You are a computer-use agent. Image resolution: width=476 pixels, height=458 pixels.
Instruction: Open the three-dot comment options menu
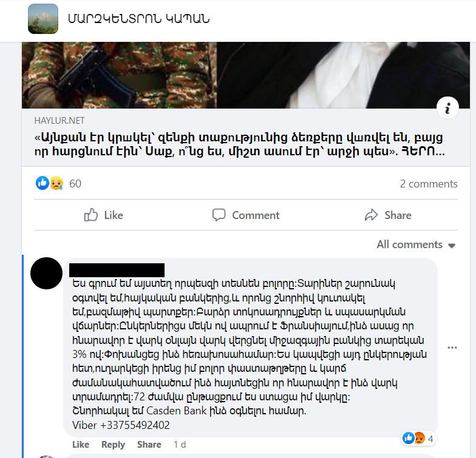452,348
